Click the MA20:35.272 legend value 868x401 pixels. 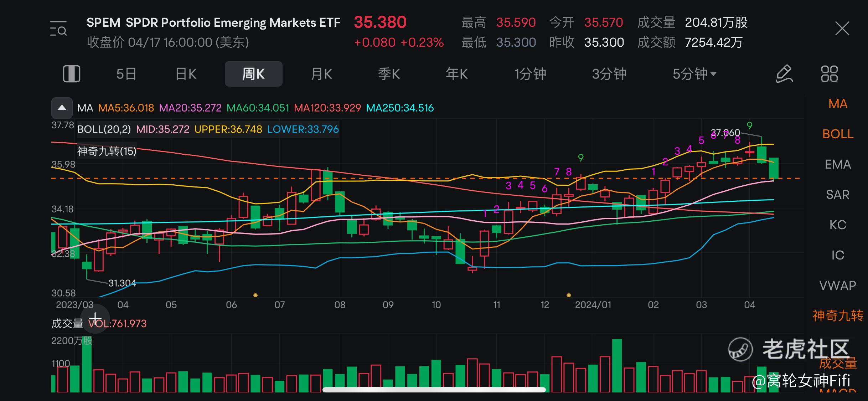(x=190, y=108)
